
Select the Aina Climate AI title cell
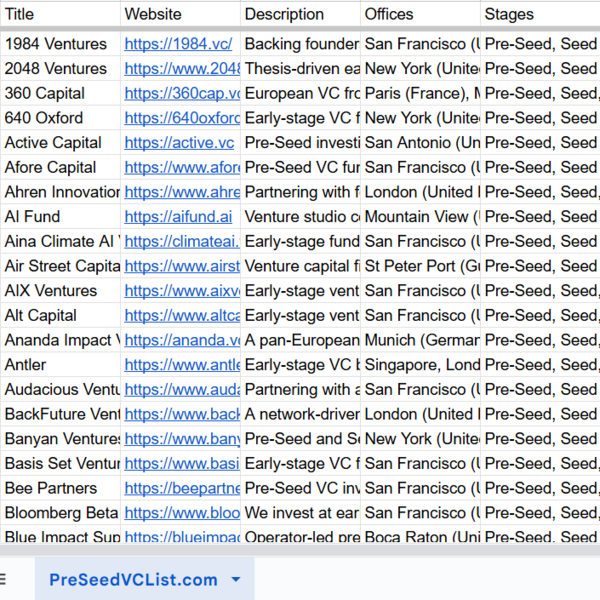(60, 241)
